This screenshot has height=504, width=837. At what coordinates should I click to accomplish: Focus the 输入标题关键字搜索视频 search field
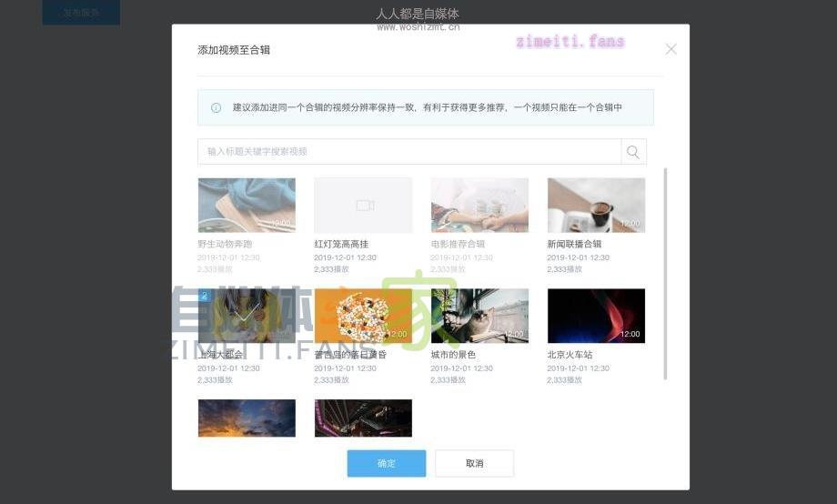click(409, 152)
